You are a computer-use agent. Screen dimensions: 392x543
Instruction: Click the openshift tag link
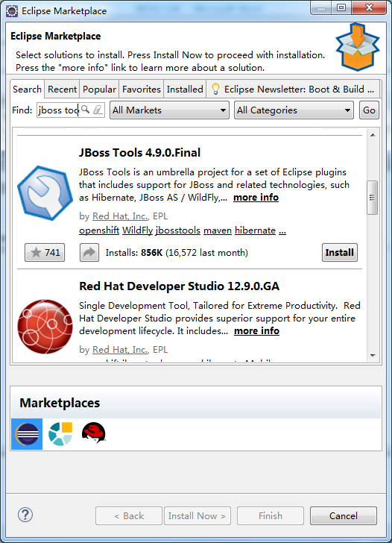click(x=99, y=230)
